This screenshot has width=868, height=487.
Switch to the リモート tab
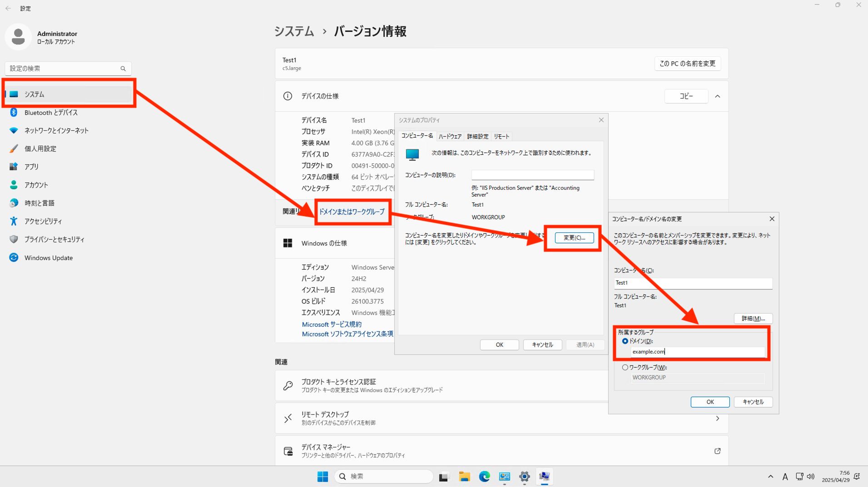[501, 137]
